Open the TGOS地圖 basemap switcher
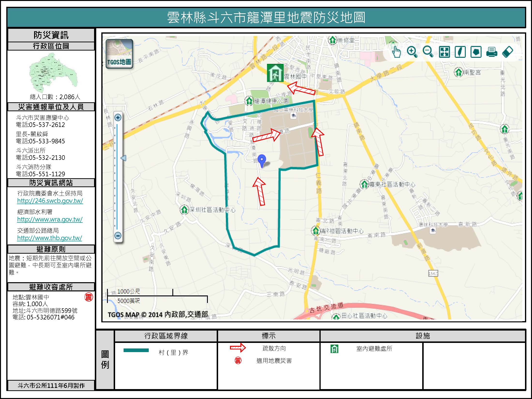Viewport: 532px width, 399px height. pyautogui.click(x=119, y=54)
